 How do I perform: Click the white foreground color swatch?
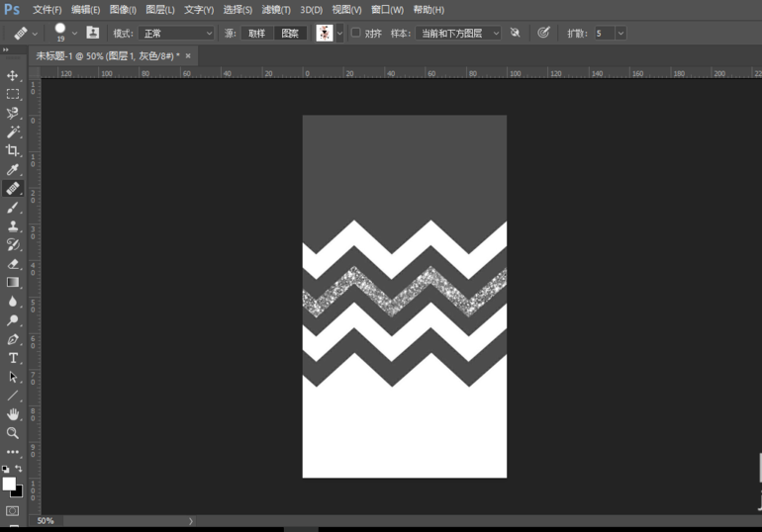click(9, 483)
